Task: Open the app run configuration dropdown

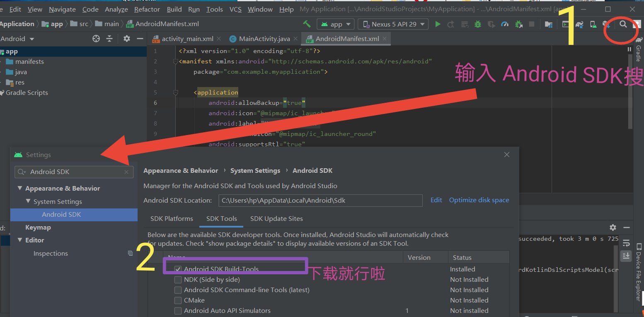Action: click(336, 24)
